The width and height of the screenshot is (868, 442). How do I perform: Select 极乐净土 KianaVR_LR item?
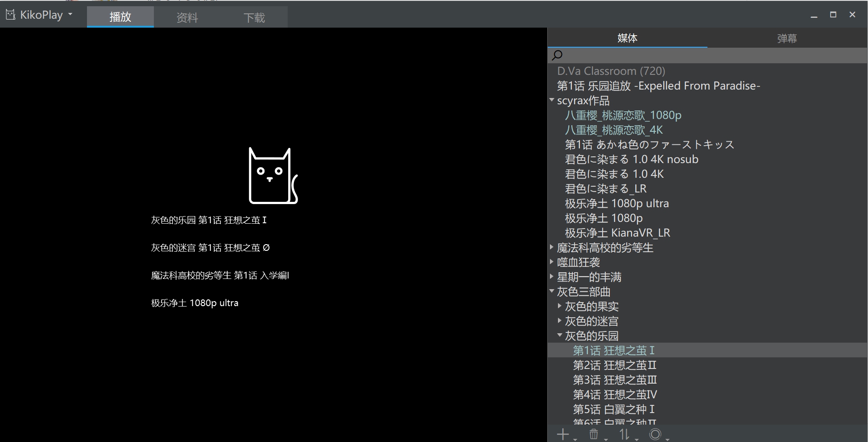tap(617, 233)
